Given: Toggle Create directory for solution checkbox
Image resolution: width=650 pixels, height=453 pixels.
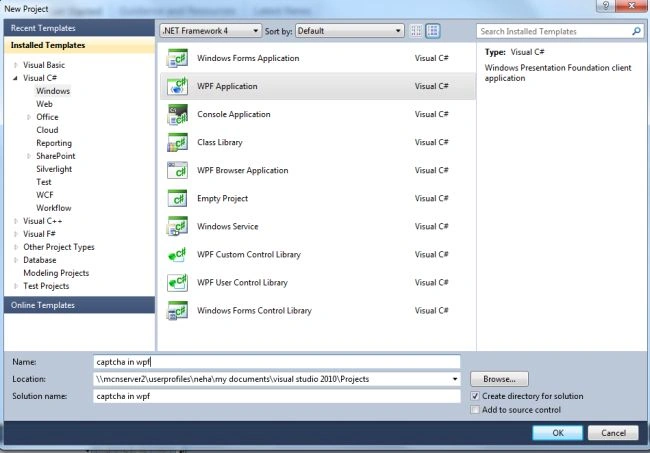Looking at the screenshot, I should (x=475, y=396).
